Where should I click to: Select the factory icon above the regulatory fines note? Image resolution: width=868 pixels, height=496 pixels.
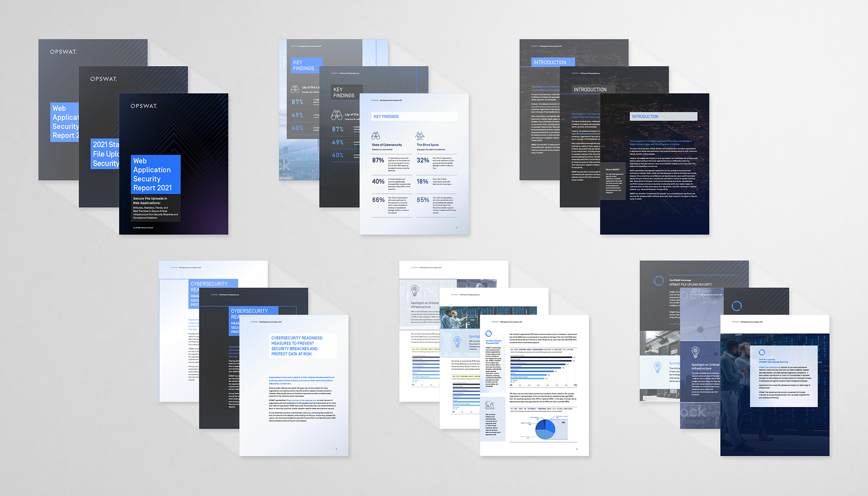pyautogui.click(x=490, y=405)
